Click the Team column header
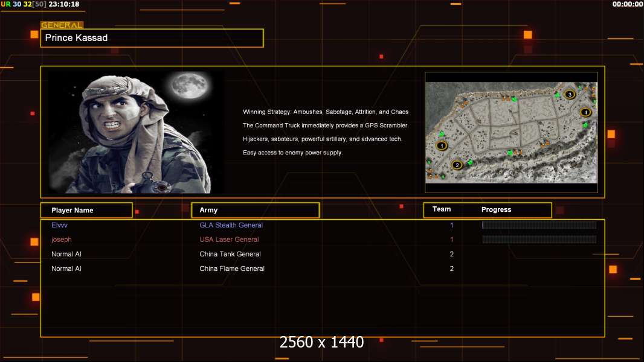The height and width of the screenshot is (362, 644). point(442,209)
